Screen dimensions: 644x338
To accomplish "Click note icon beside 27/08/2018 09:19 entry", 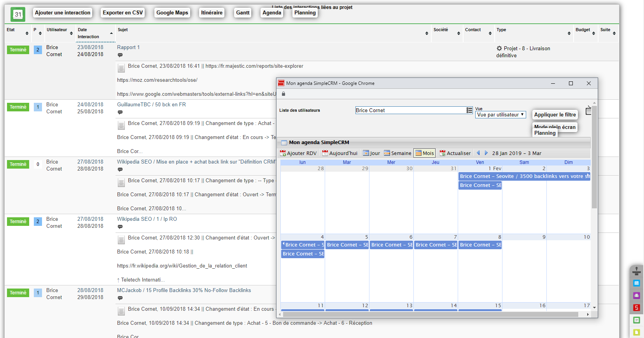I will click(121, 125).
